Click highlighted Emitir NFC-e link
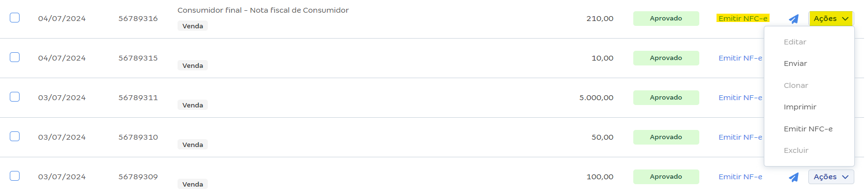The image size is (868, 190). tap(743, 19)
